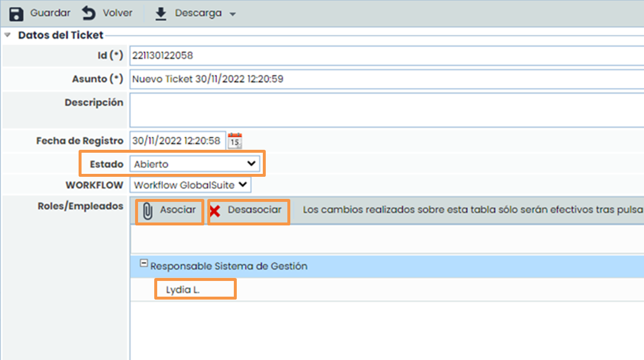Collapse the Datos del Ticket section
Viewport: 644px width, 360px height.
7,35
